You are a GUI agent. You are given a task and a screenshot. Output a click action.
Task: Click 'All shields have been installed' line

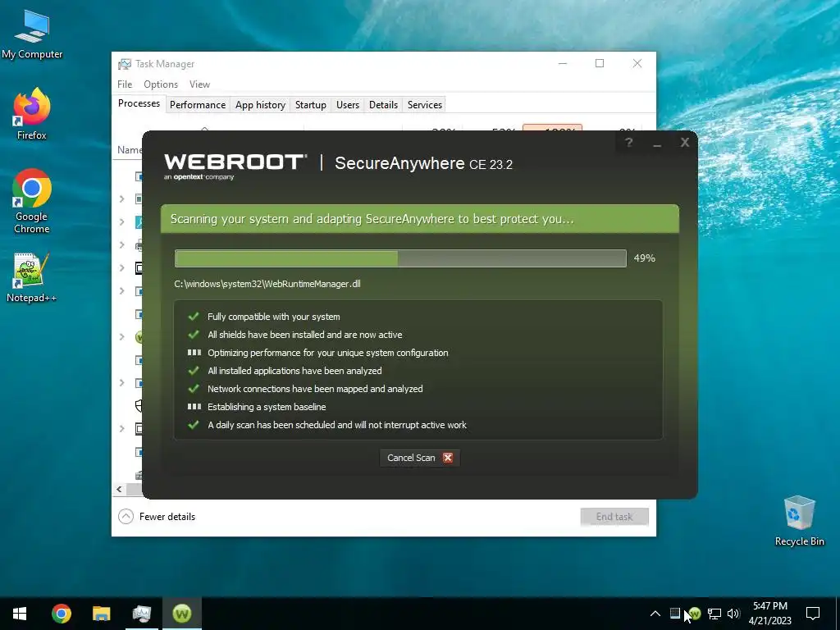[305, 335]
